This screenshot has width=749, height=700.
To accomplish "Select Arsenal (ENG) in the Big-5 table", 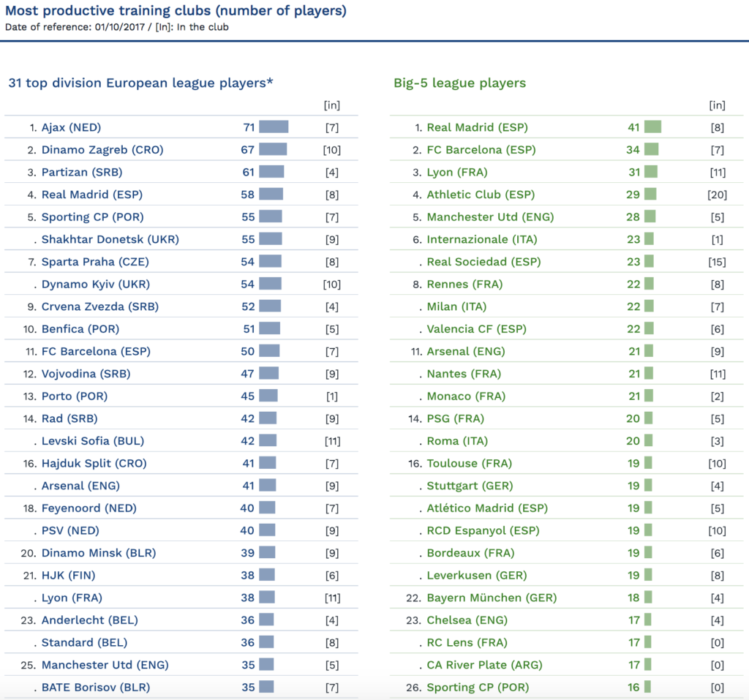I will 466,352.
